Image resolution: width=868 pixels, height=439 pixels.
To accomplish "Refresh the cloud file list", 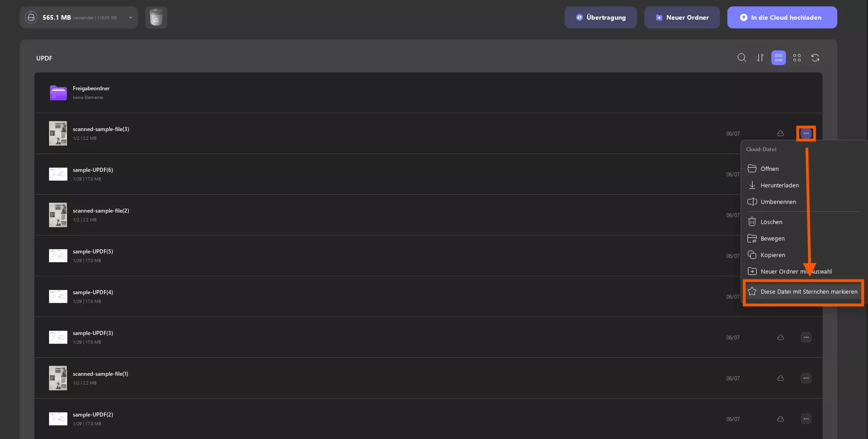I will coord(815,58).
